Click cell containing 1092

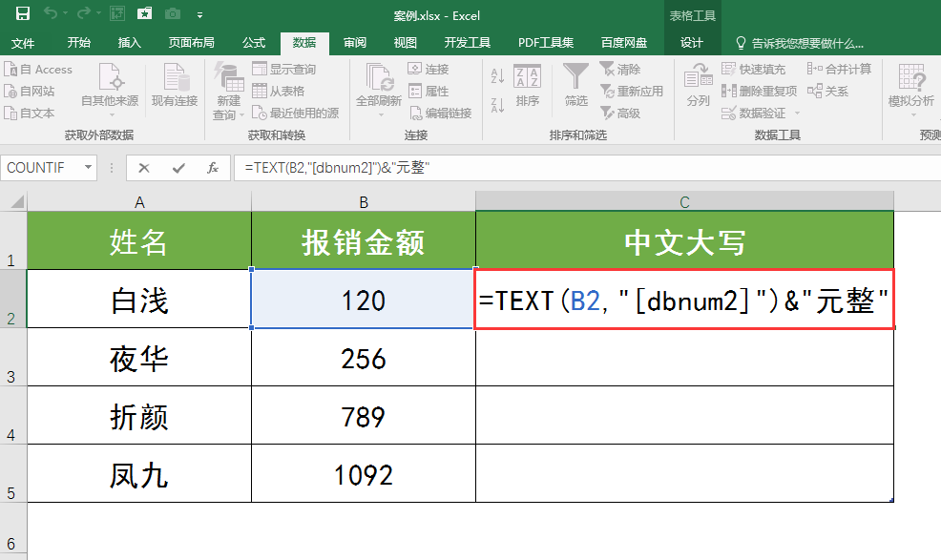click(363, 473)
